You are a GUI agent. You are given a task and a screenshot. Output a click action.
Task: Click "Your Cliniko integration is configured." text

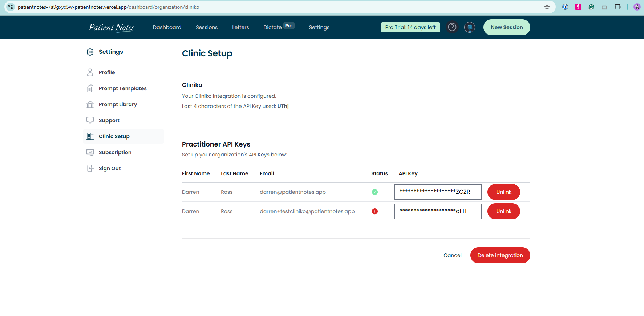pyautogui.click(x=229, y=96)
